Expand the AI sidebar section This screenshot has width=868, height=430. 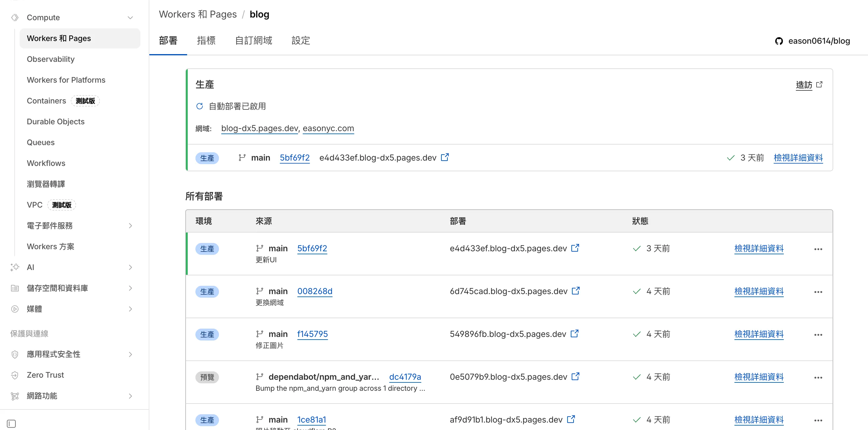coord(130,267)
